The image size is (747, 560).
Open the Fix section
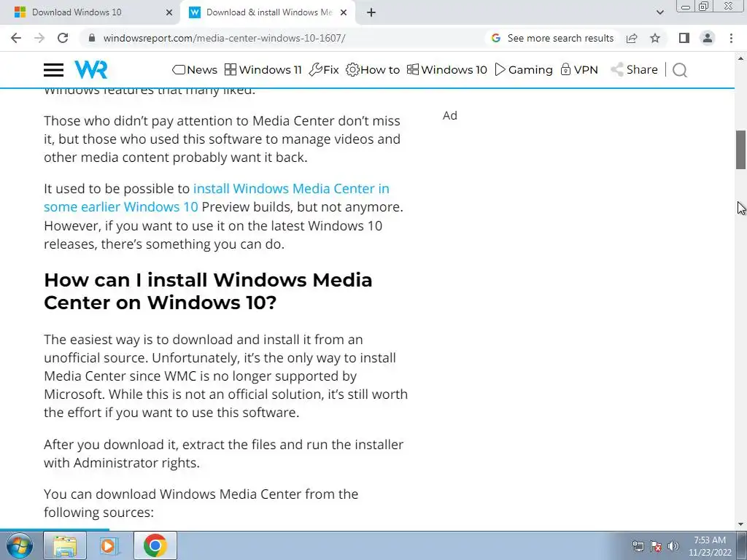click(324, 69)
